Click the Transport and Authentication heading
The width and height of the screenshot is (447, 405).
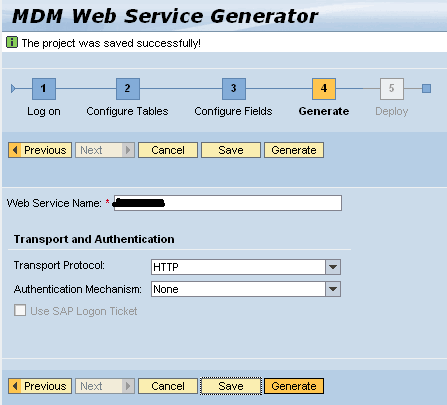pos(94,239)
